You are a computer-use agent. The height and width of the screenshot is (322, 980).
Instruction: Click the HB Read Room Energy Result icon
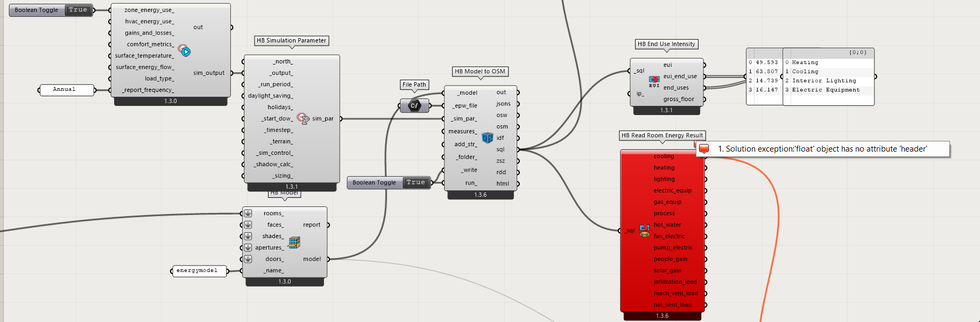(x=644, y=231)
